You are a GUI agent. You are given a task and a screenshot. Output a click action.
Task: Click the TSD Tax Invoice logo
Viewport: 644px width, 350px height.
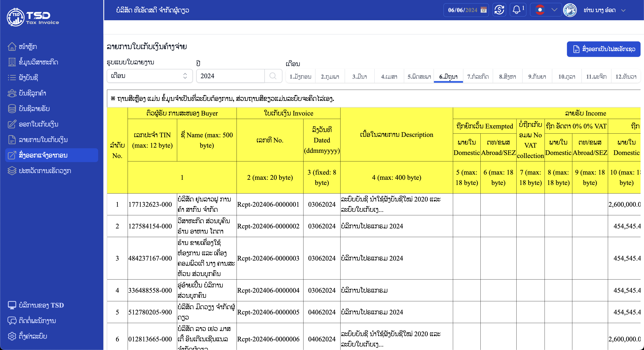(33, 17)
